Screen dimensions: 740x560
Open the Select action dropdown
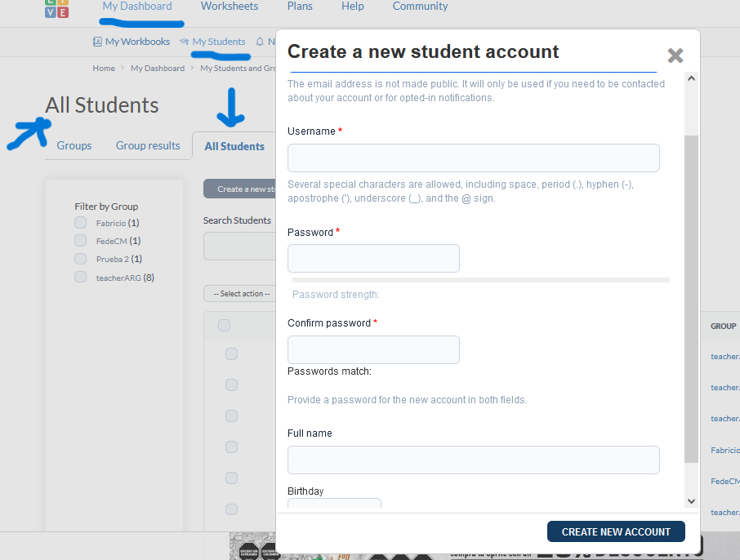[x=241, y=294]
